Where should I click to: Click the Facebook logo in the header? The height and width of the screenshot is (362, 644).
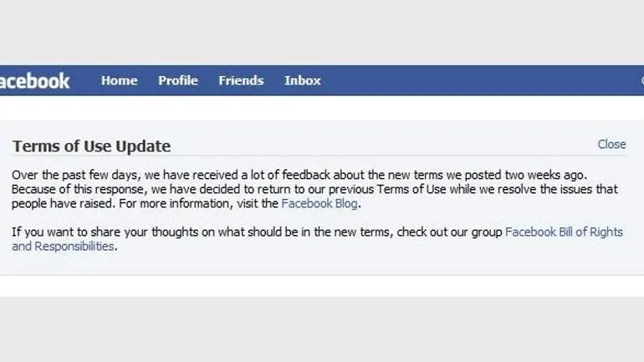(x=34, y=81)
